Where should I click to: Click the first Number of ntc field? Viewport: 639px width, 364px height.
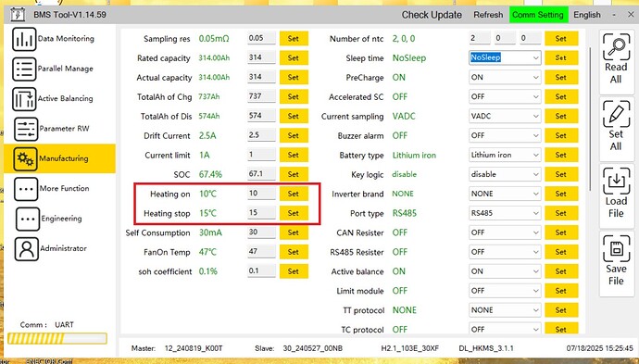(x=480, y=38)
